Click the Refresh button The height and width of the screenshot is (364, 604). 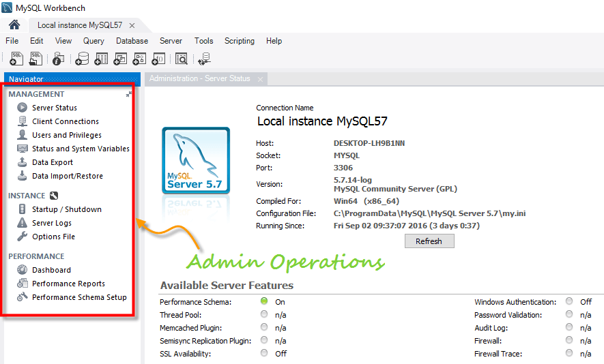[429, 241]
